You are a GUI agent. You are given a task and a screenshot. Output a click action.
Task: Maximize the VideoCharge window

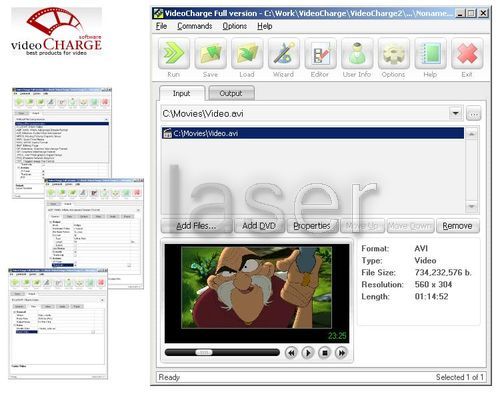(x=471, y=13)
